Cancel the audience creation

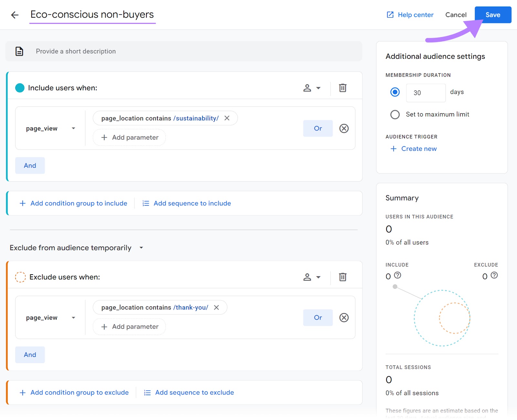click(x=456, y=15)
